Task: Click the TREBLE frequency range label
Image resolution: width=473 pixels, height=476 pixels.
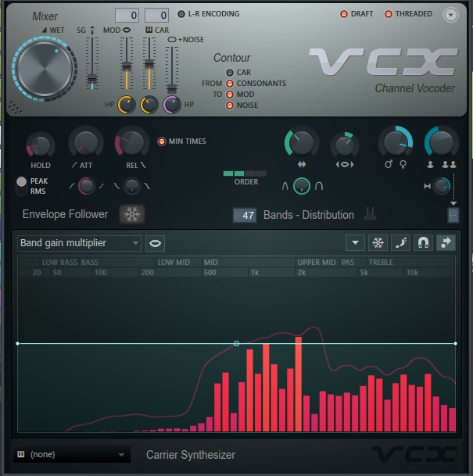Action: click(x=381, y=263)
